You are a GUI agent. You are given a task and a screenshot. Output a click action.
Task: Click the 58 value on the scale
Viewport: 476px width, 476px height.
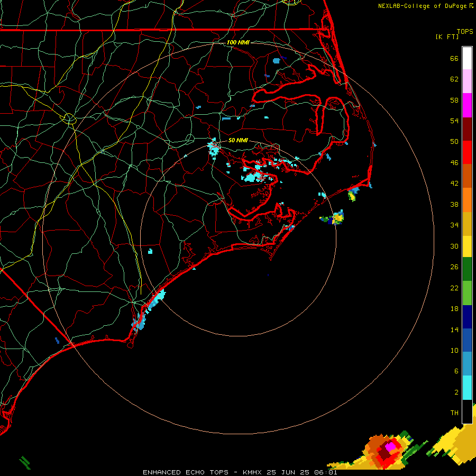[454, 100]
